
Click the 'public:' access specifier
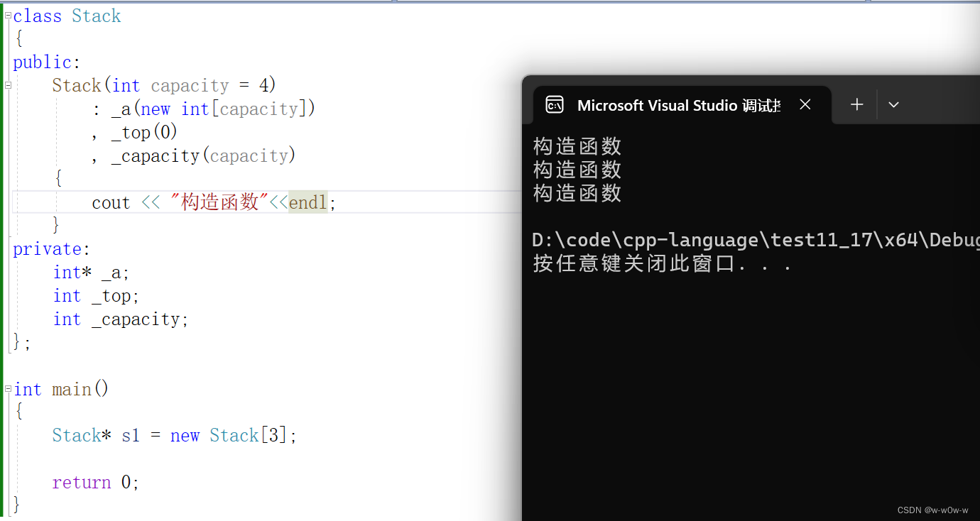pos(47,62)
